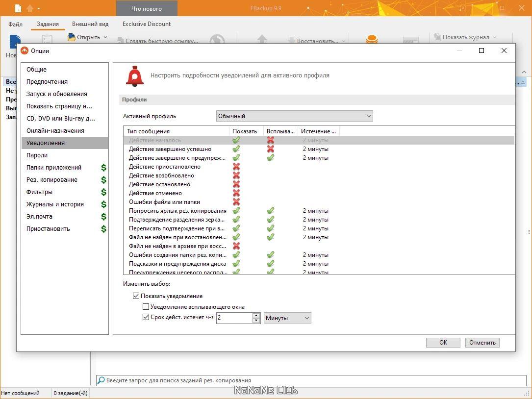The image size is (532, 399).
Task: Open the Внешний вид ribbon tab
Action: (x=90, y=24)
